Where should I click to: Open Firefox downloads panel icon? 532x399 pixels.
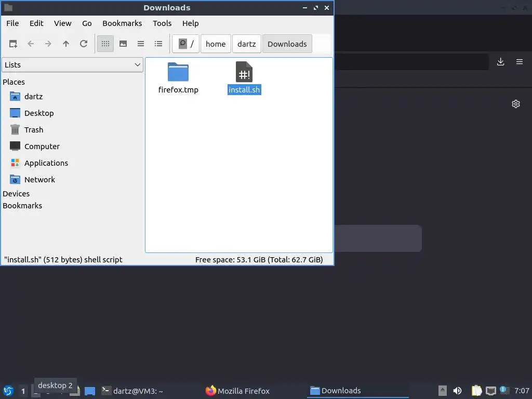(x=500, y=62)
